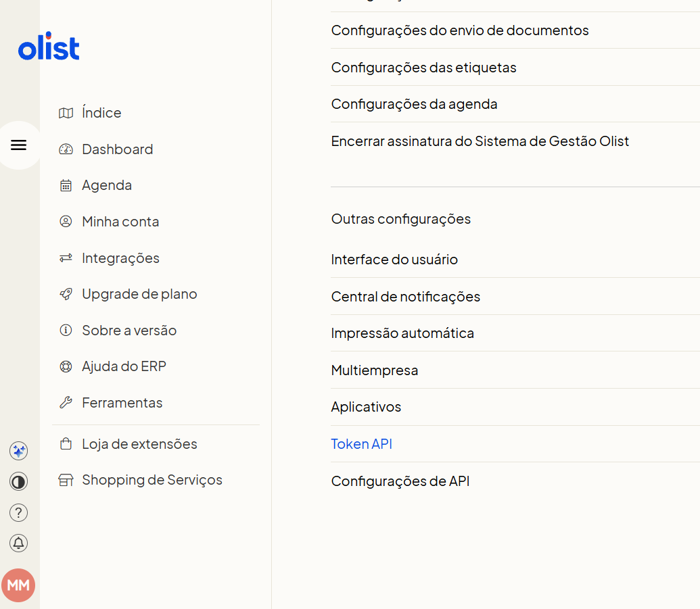
Task: Open Encerrar assinatura do Sistema de Gestão Olist
Action: 480,141
